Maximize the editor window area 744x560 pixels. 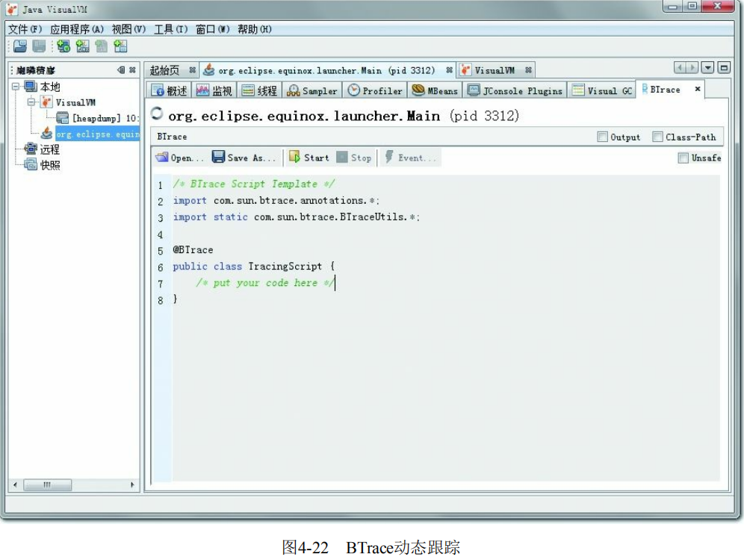[x=724, y=68]
